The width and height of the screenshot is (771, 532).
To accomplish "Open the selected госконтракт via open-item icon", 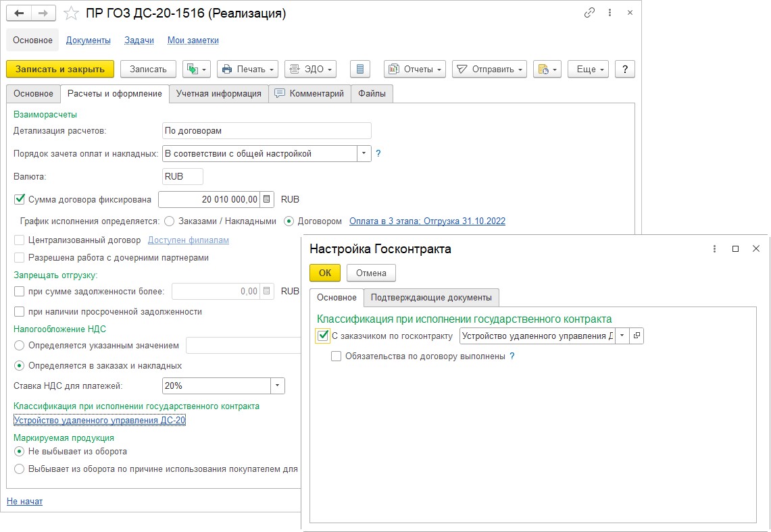I will coord(637,336).
